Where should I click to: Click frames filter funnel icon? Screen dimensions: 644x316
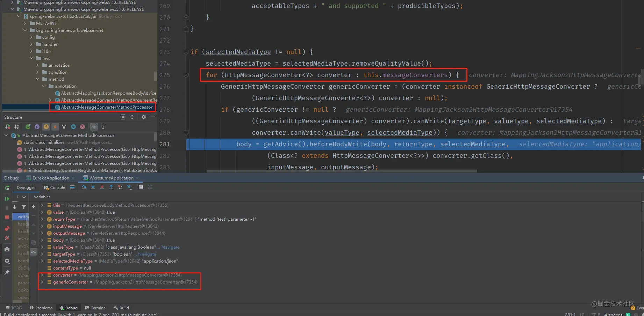(x=24, y=207)
